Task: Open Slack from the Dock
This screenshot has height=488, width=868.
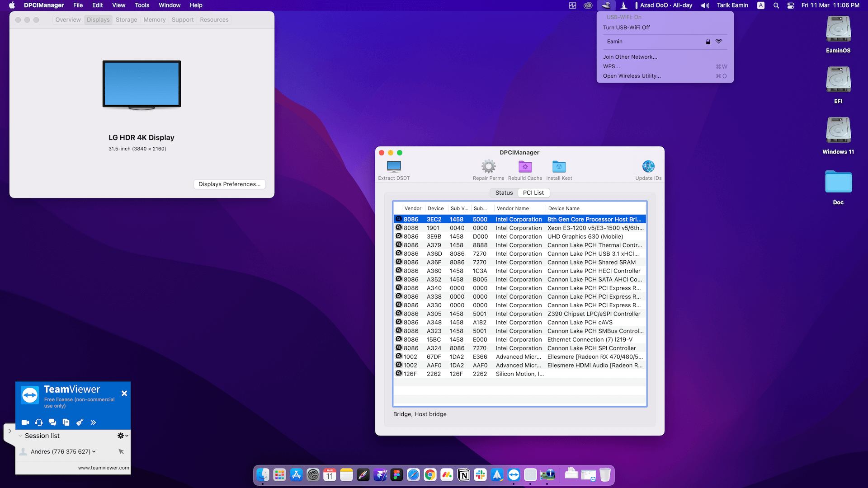Action: click(x=480, y=475)
